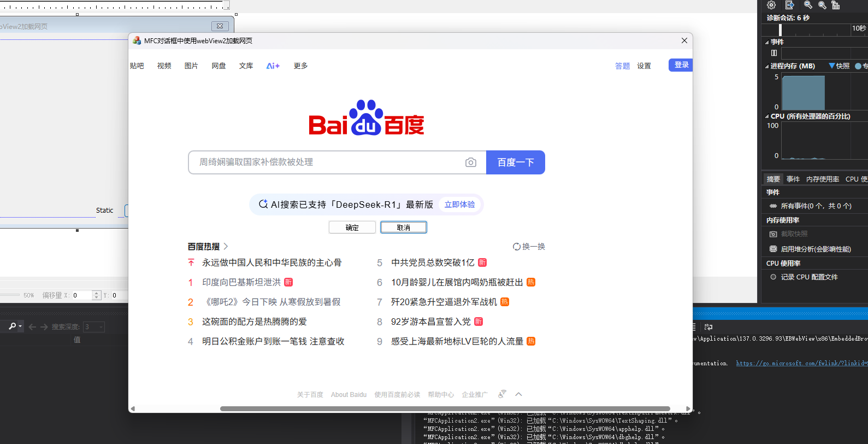Open hot item 印度向巴基斯坦泄洪

241,282
